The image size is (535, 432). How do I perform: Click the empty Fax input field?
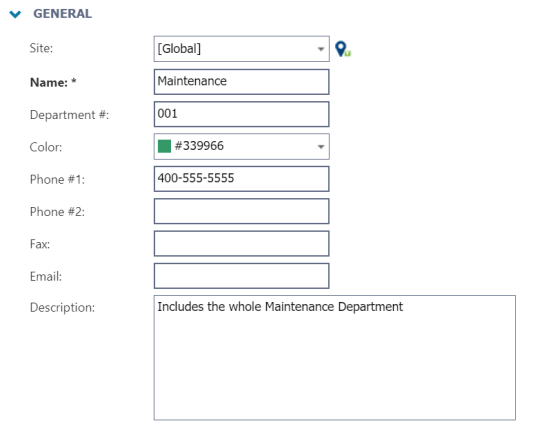point(242,244)
